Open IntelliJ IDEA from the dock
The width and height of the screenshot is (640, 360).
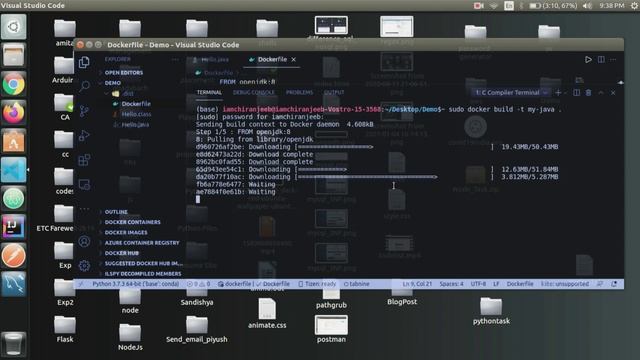point(13,227)
